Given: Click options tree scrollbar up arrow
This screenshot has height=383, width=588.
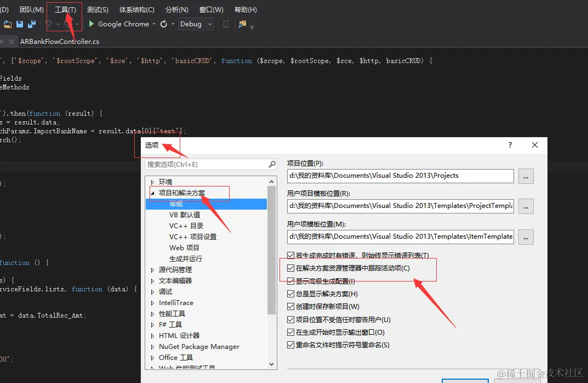Looking at the screenshot, I should pos(271,182).
